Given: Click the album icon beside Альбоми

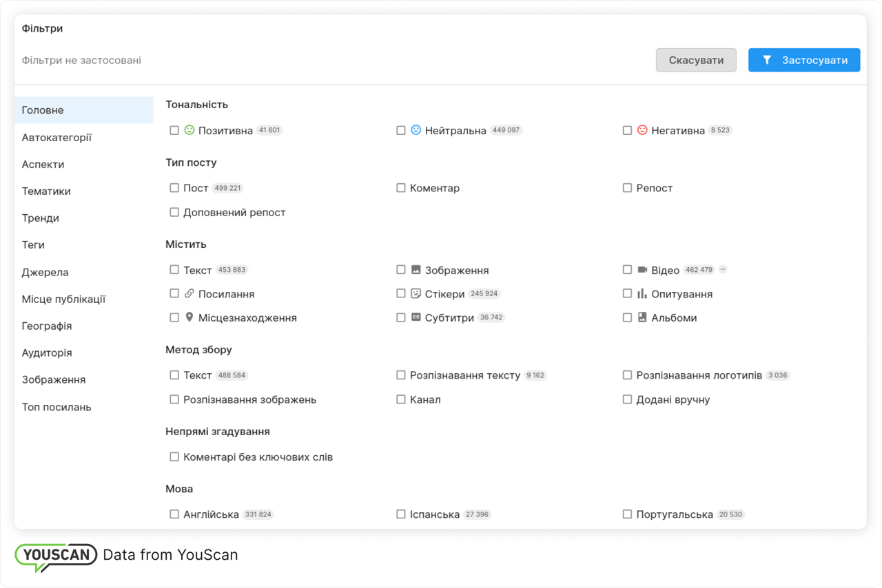Looking at the screenshot, I should (x=642, y=318).
